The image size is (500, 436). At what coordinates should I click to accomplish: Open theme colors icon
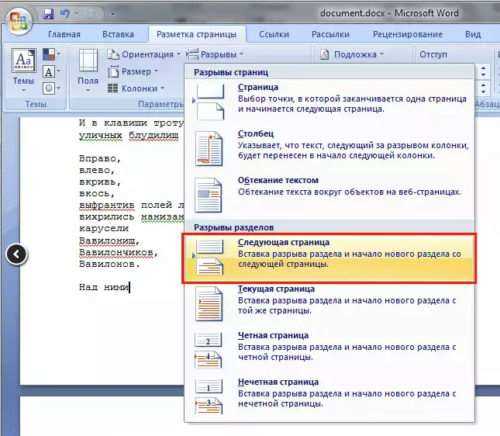(49, 54)
